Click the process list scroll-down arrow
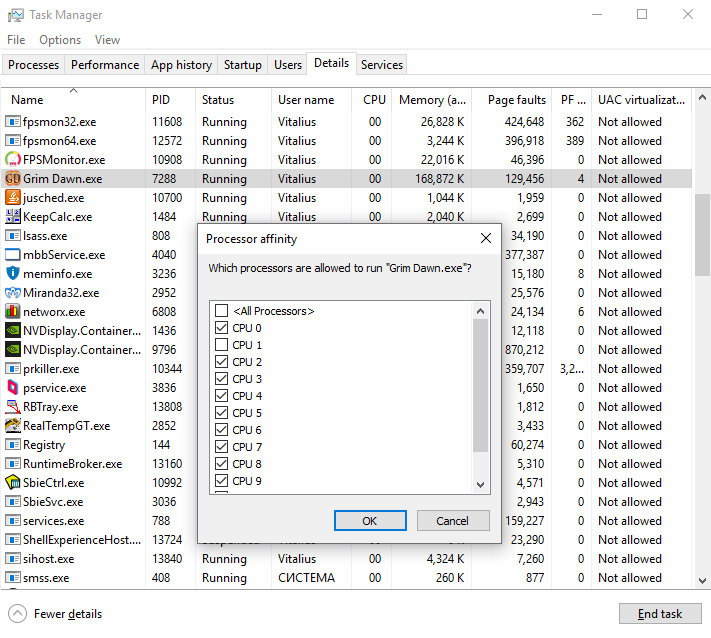The image size is (711, 638). point(702,580)
